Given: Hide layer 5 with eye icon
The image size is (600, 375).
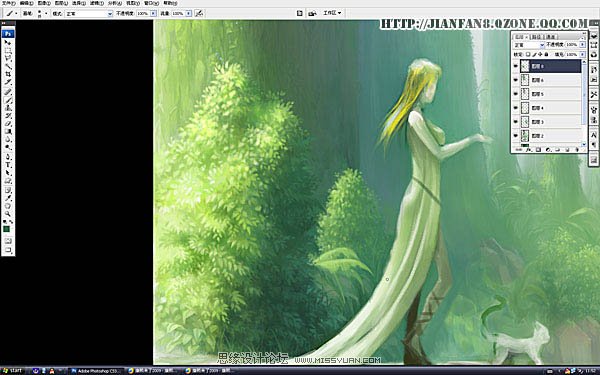Looking at the screenshot, I should pos(516,94).
